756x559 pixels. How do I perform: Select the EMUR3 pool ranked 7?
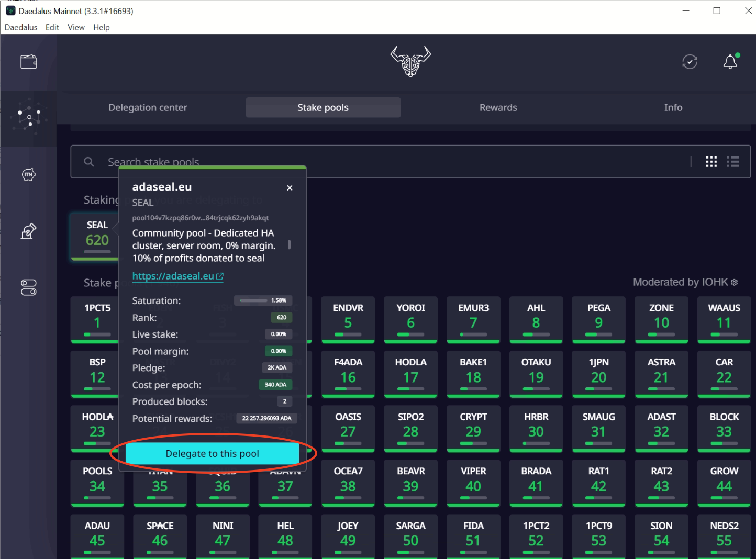pos(473,320)
